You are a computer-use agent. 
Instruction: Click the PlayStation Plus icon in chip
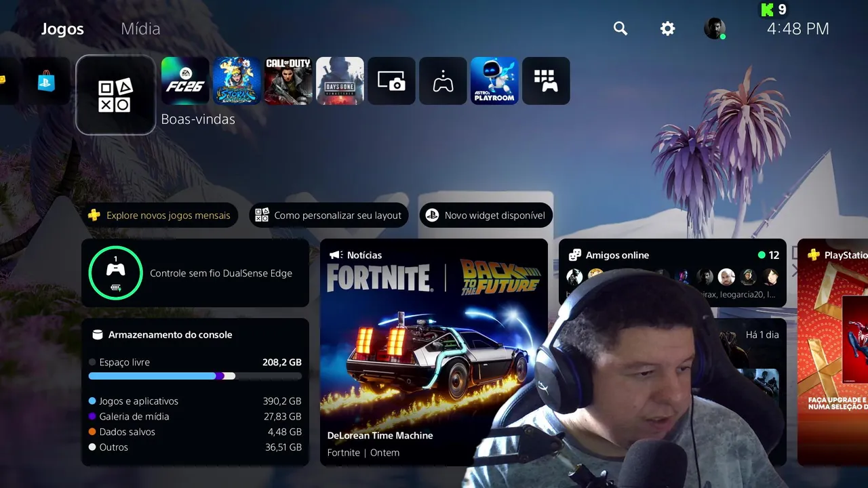[x=94, y=216]
